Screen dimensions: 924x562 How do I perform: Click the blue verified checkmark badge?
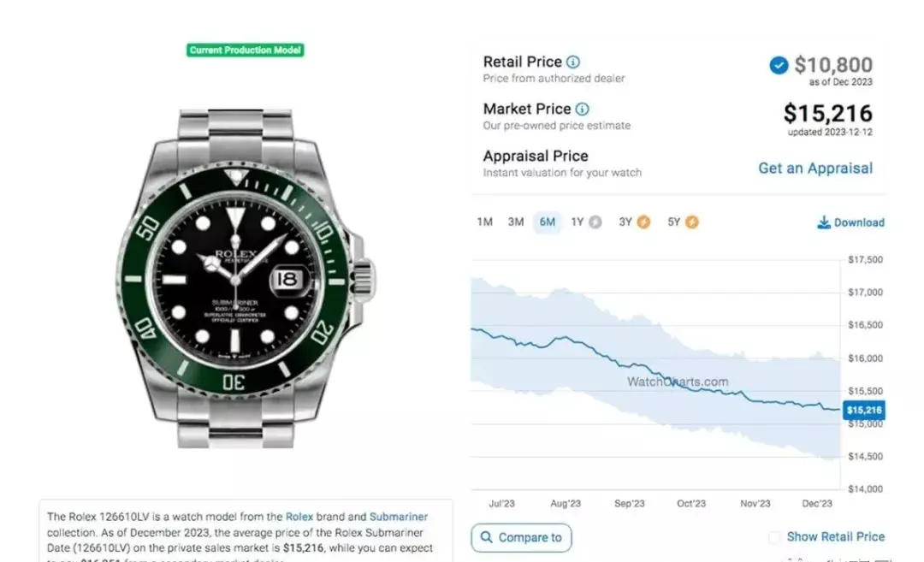779,65
